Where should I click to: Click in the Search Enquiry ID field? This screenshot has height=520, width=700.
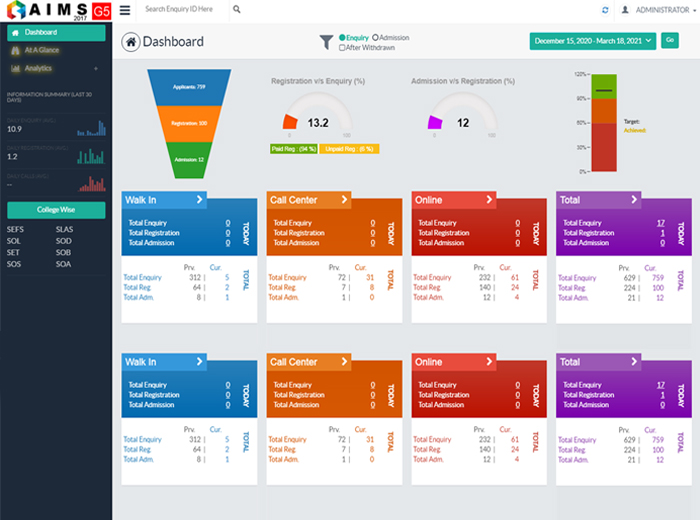coord(184,9)
